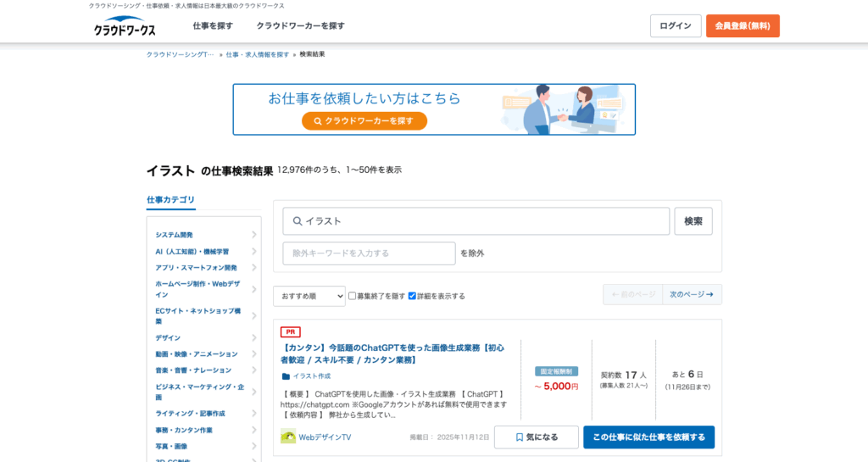Toggle the 詳細を表示する checkbox
The image size is (868, 462).
click(412, 296)
